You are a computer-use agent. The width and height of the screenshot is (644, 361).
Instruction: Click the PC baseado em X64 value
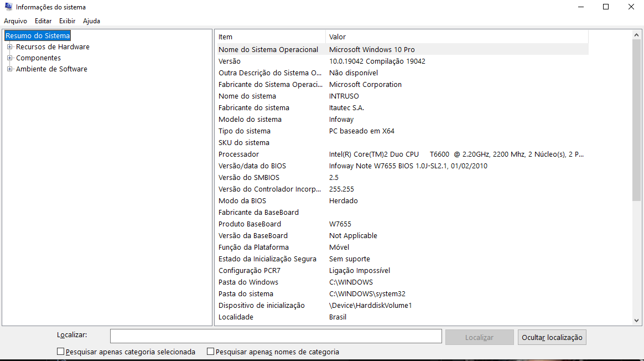tap(361, 131)
